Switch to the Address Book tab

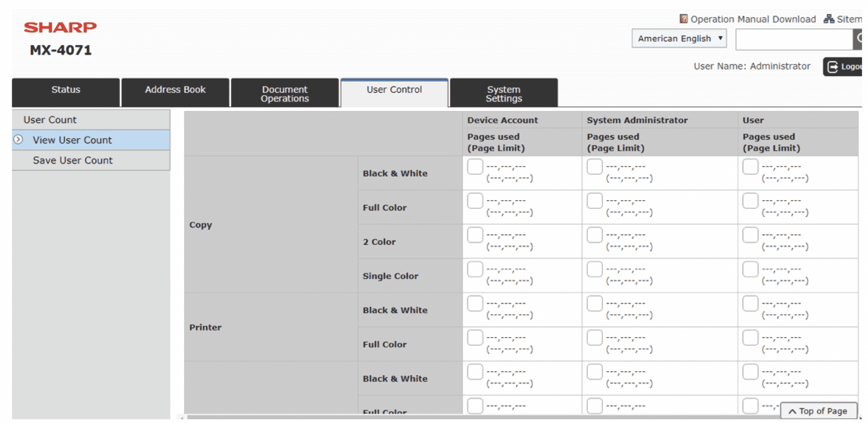(x=175, y=90)
